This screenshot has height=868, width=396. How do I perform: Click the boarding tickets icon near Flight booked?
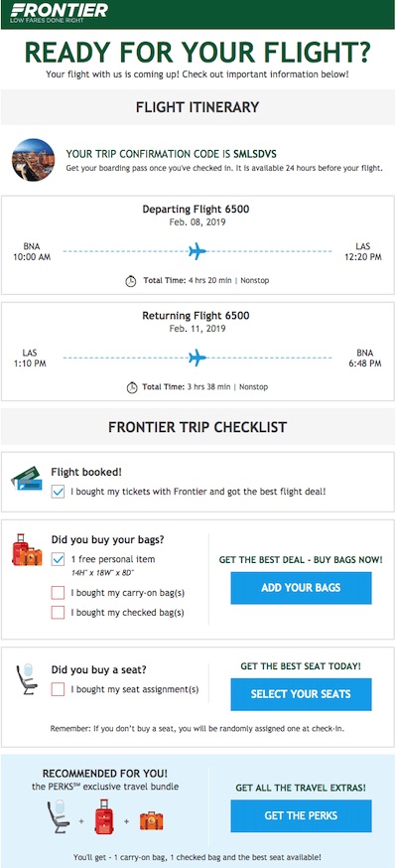(27, 479)
